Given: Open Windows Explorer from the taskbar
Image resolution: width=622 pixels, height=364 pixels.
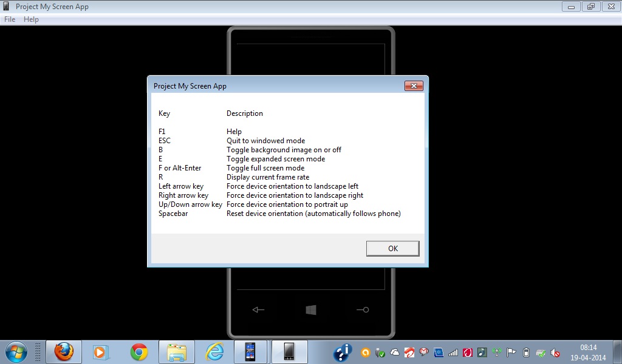Looking at the screenshot, I should coord(176,352).
